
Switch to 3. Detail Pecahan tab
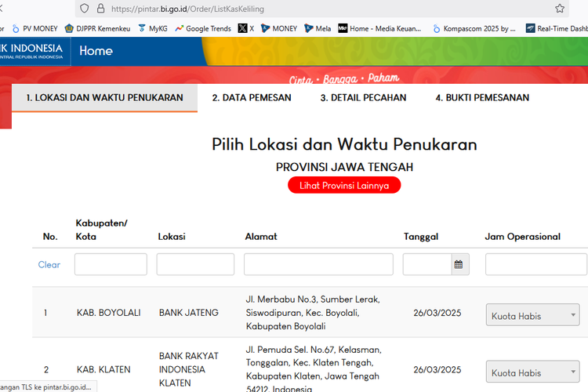point(363,98)
